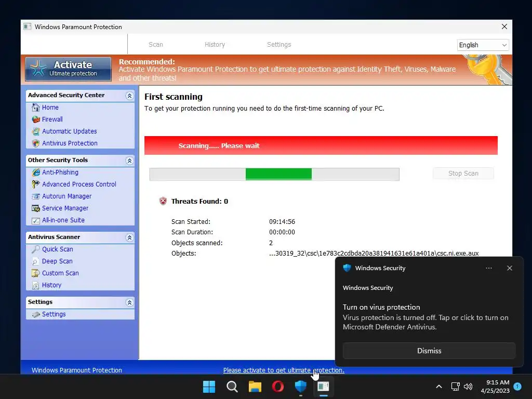Screen dimensions: 532x399
Task: Open Firewall in sidebar
Action: pos(52,119)
